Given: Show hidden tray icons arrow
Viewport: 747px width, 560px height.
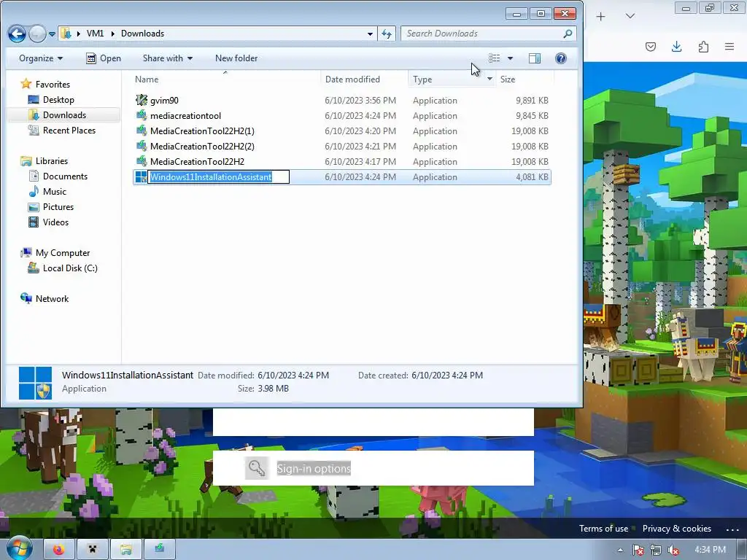Looking at the screenshot, I should point(620,550).
